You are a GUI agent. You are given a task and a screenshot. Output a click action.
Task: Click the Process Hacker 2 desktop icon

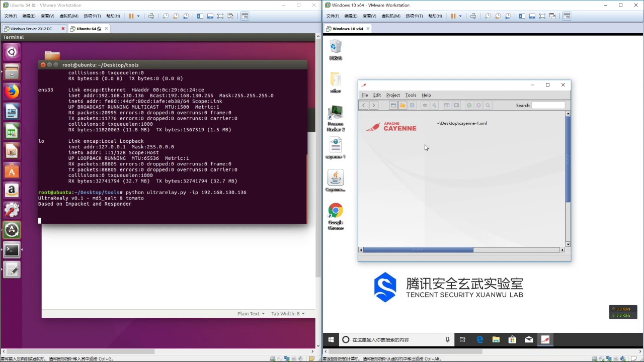[x=336, y=119]
